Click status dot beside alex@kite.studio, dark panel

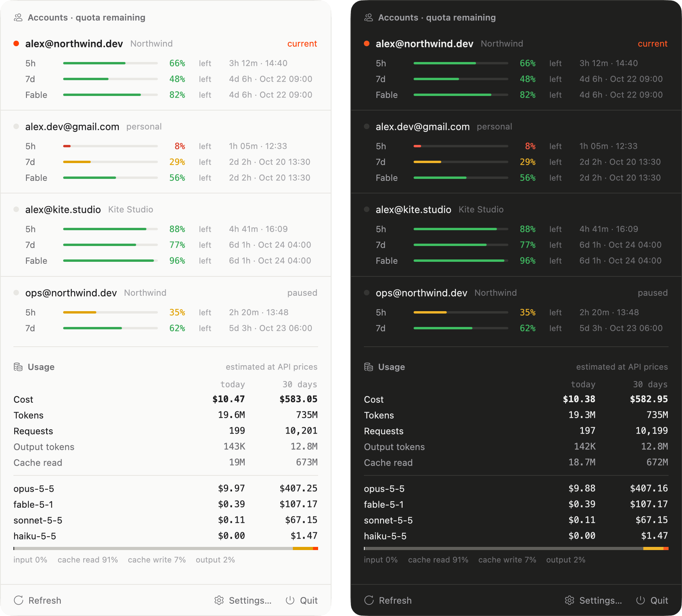click(367, 209)
